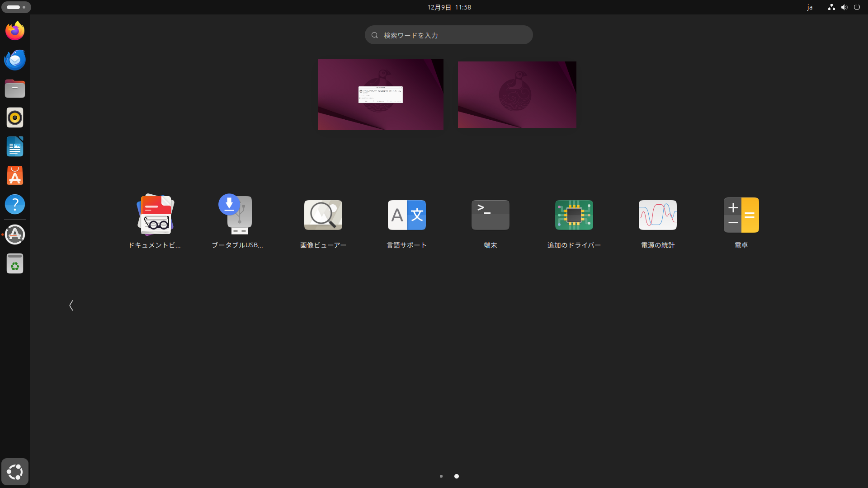This screenshot has height=488, width=868.
Task: Select the second workspace thumbnail
Action: [517, 94]
